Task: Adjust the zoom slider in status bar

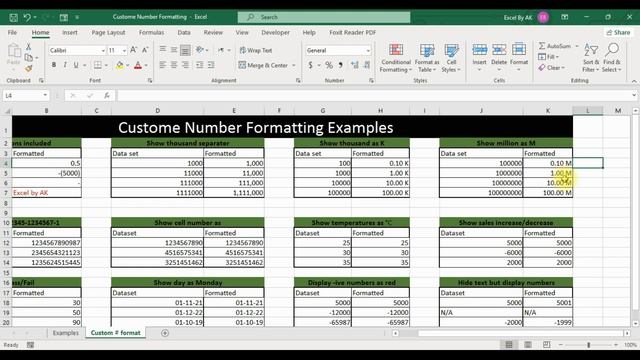Action: (x=588, y=345)
